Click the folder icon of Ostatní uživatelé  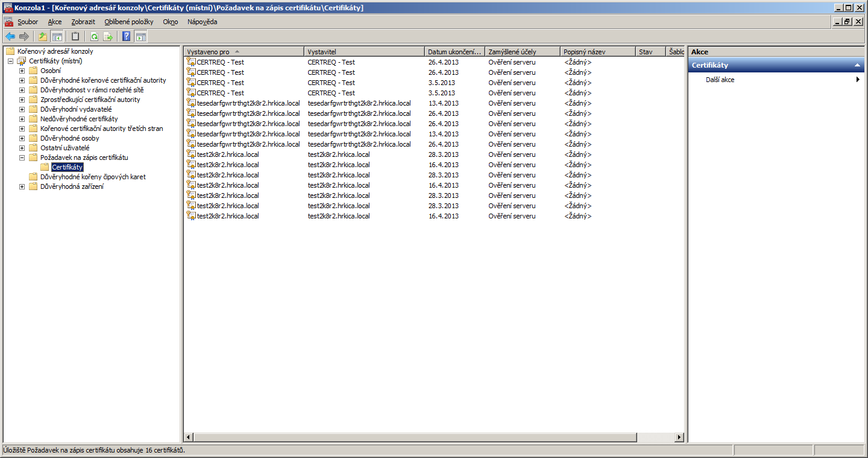[x=33, y=148]
